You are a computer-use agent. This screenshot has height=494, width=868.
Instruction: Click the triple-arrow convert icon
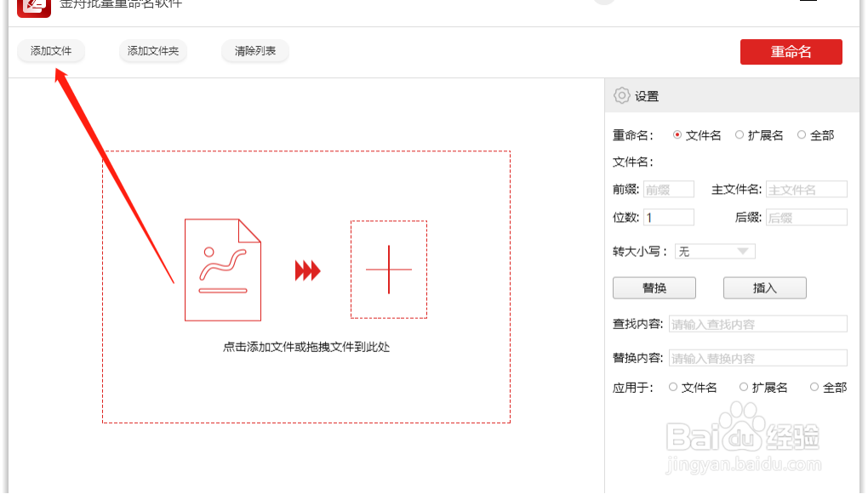coord(306,270)
